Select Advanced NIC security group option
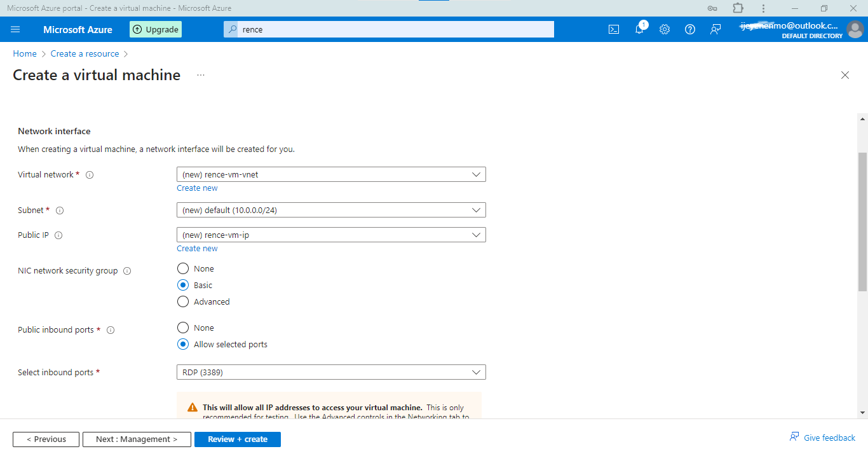This screenshot has width=868, height=463. pos(183,301)
